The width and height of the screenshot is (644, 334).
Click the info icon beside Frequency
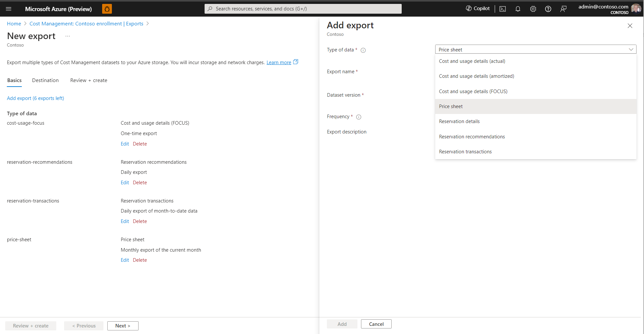tap(359, 117)
